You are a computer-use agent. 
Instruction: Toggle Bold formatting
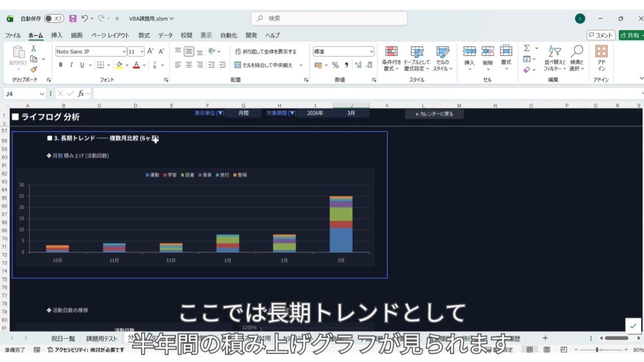click(61, 65)
